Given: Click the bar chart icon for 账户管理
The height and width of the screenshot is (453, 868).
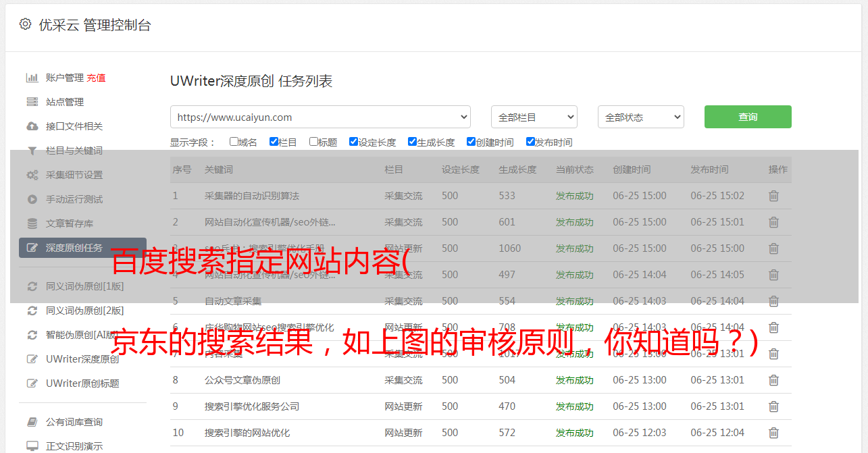Looking at the screenshot, I should click(x=32, y=78).
